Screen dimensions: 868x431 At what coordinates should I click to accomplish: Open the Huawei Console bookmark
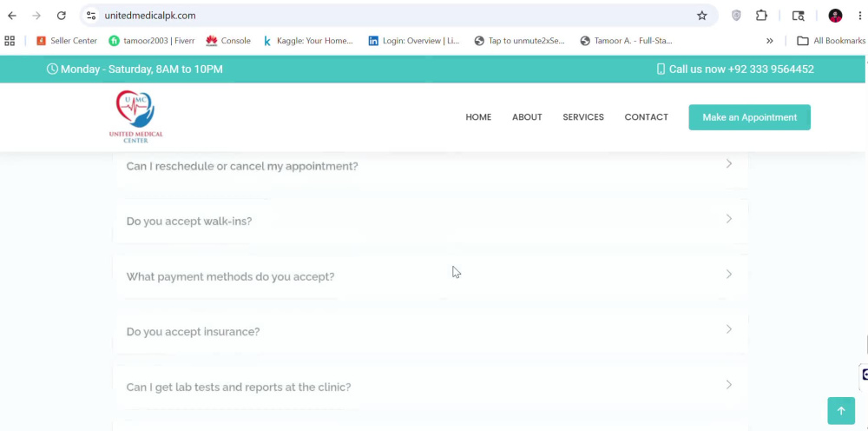[x=228, y=41]
